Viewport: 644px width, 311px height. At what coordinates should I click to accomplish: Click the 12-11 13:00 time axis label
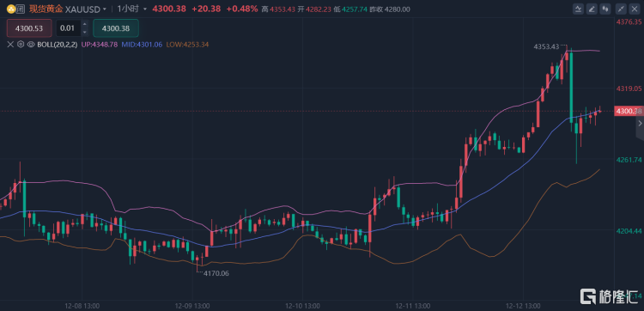point(413,306)
